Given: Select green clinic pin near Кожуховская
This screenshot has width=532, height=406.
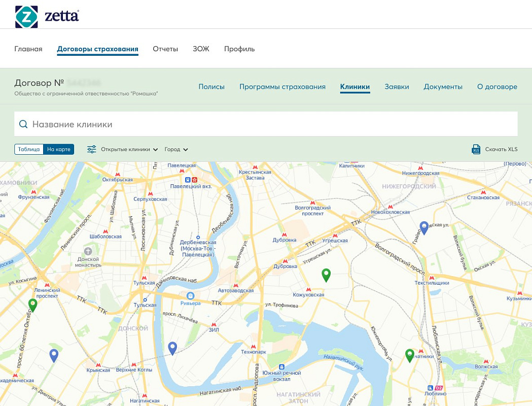Looking at the screenshot, I should (x=327, y=275).
